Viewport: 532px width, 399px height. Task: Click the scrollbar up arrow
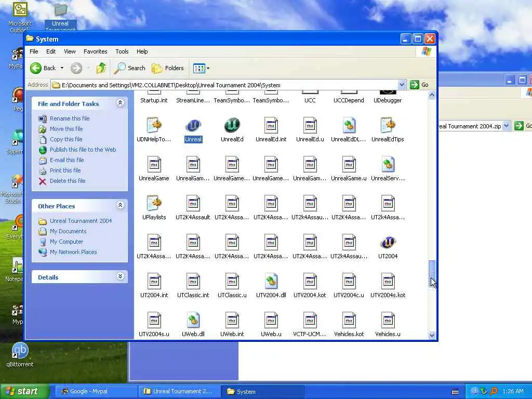pos(432,95)
